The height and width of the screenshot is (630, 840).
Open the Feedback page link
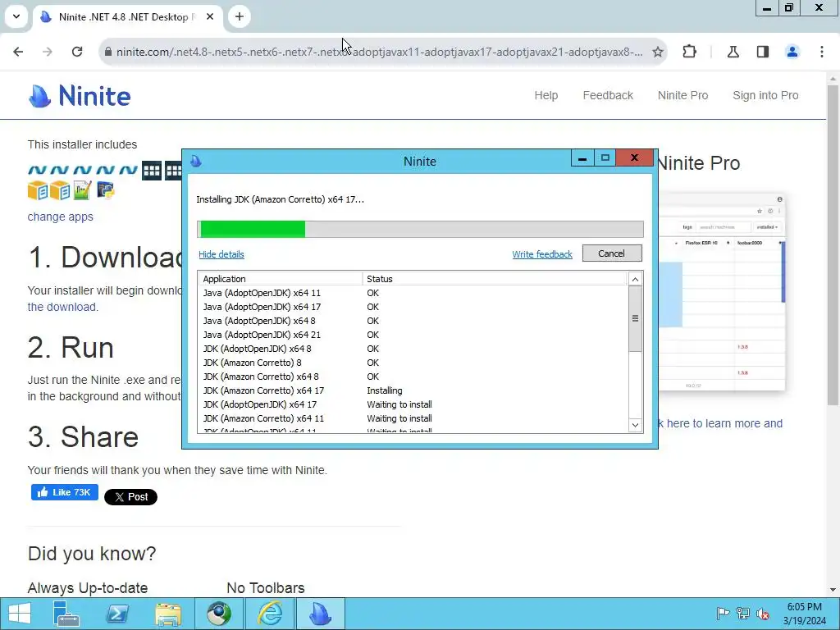click(x=608, y=95)
